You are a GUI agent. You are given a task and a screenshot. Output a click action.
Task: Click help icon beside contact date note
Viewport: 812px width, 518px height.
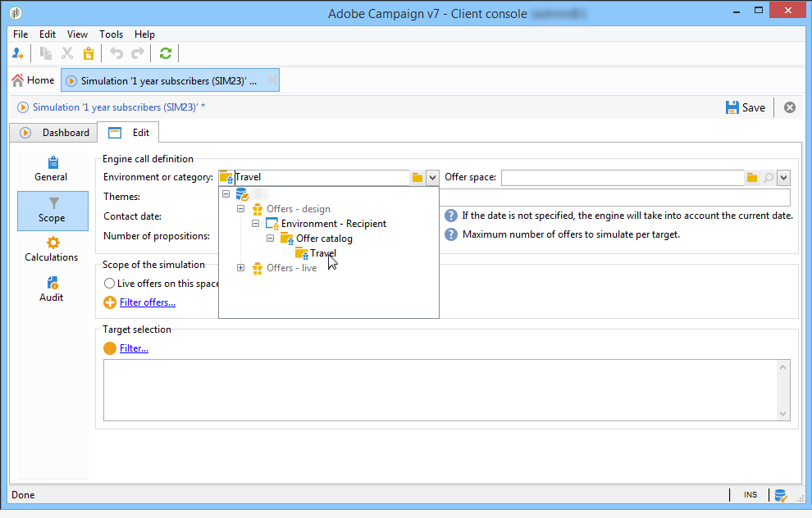pyautogui.click(x=451, y=216)
